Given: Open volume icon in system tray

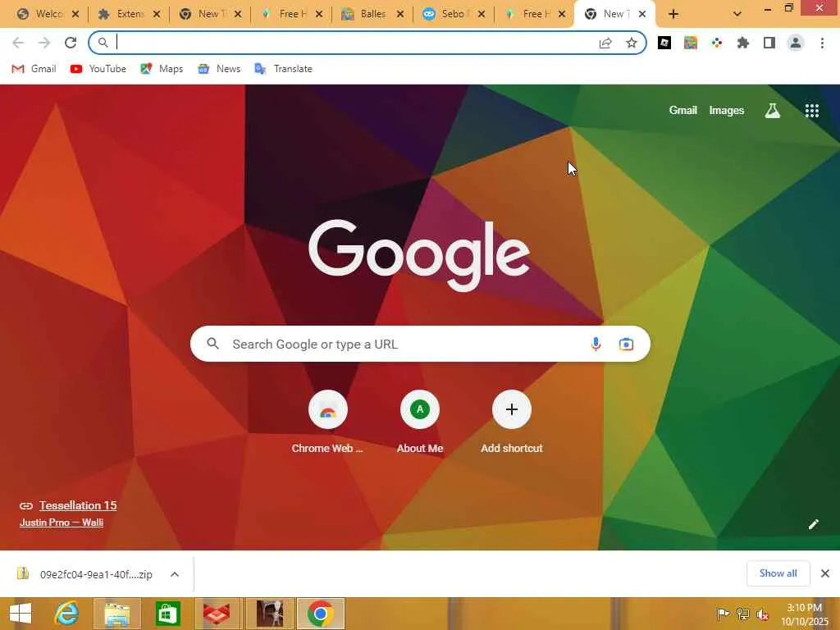Looking at the screenshot, I should point(762,614).
